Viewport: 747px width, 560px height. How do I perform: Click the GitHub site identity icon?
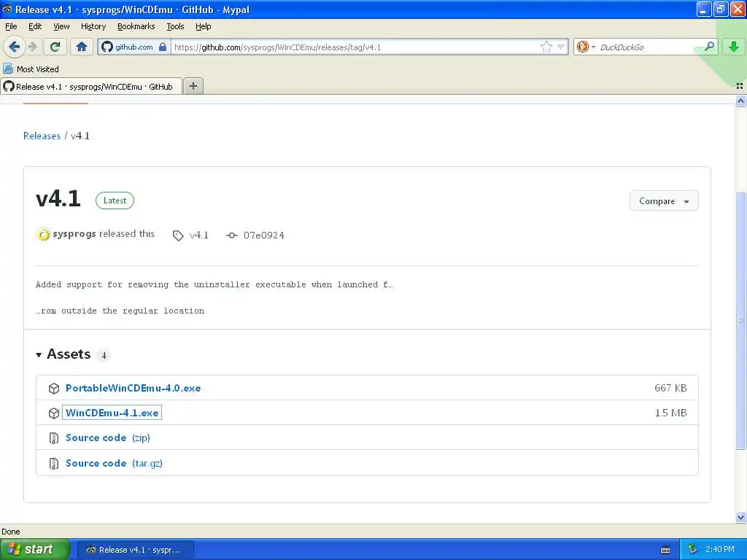(107, 47)
